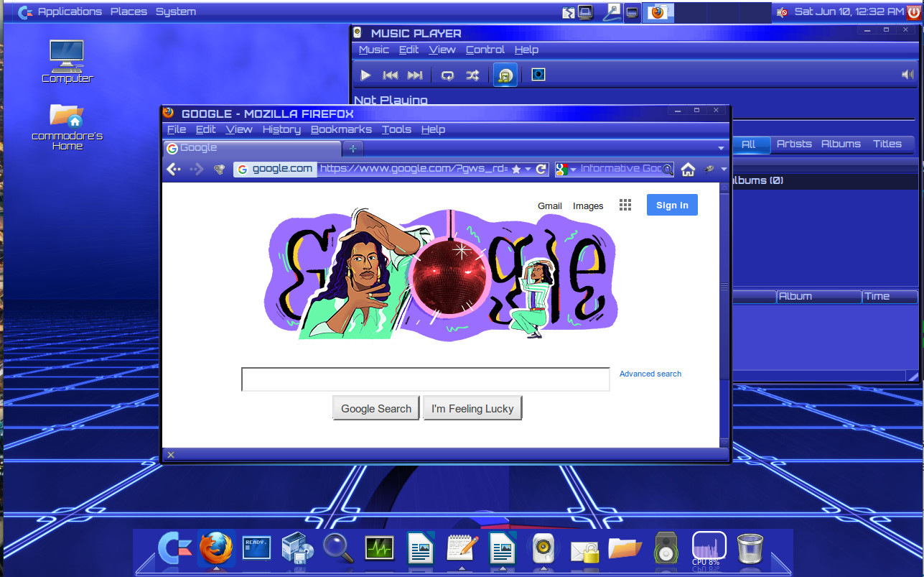Viewport: 924px width, 577px height.
Task: Go to Firefox home page icon
Action: (x=688, y=169)
